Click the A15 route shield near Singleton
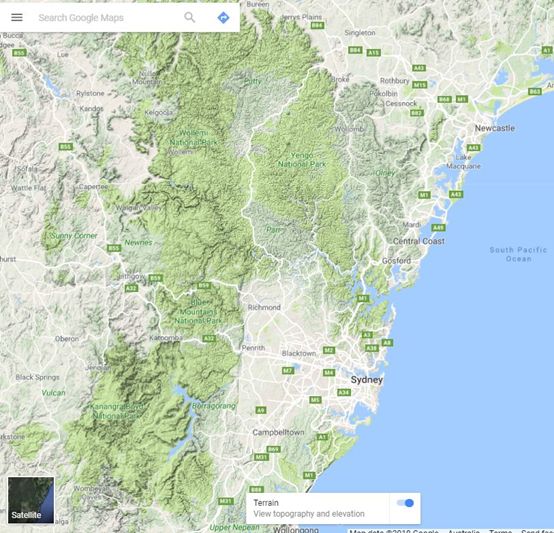 tap(373, 53)
